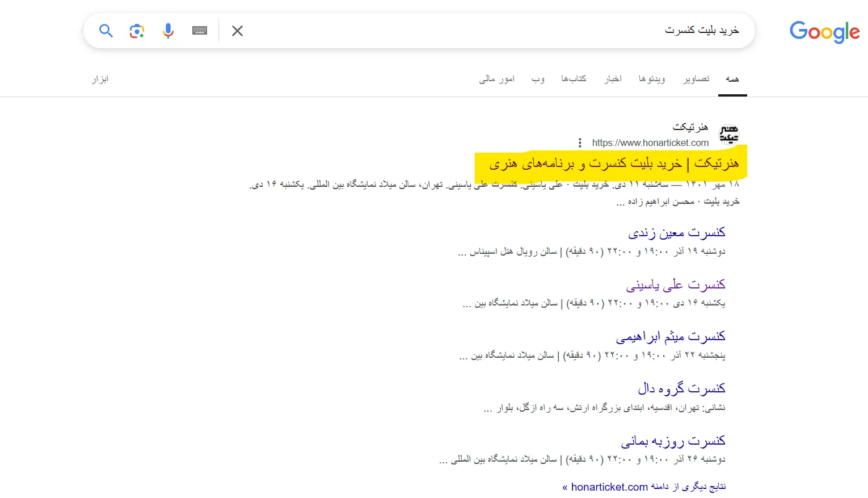Click the magnifying glass search icon

coord(106,31)
